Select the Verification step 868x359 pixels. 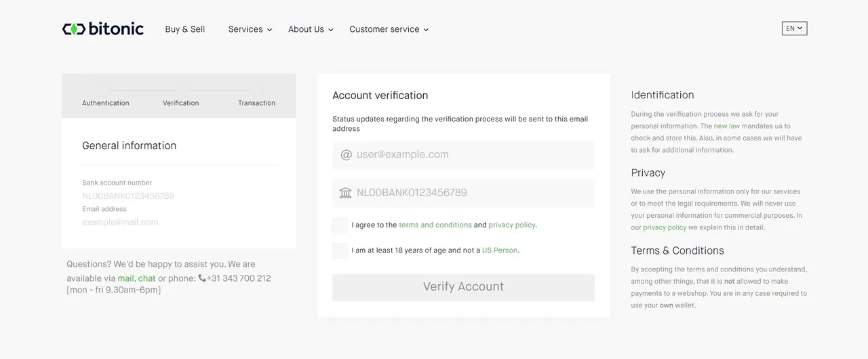pyautogui.click(x=181, y=103)
